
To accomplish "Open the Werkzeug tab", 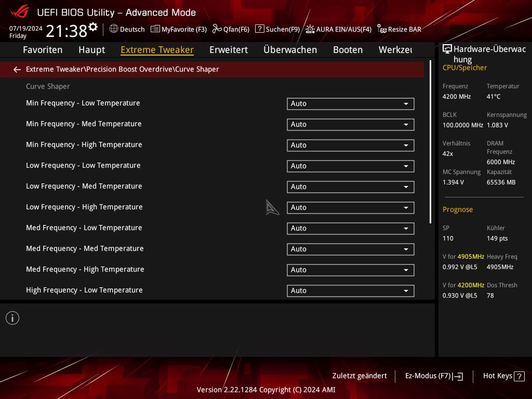I will pyautogui.click(x=395, y=50).
